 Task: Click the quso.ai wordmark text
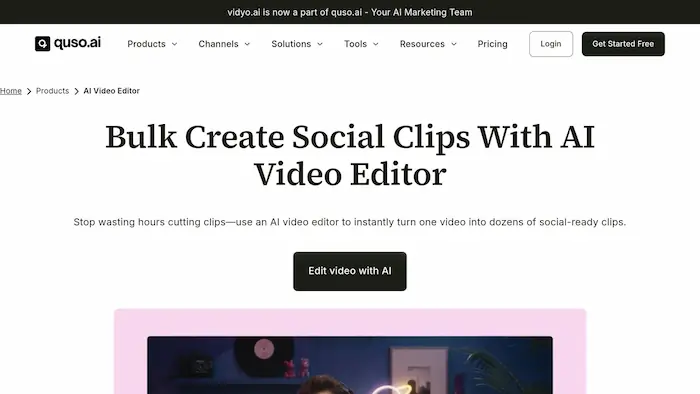77,43
